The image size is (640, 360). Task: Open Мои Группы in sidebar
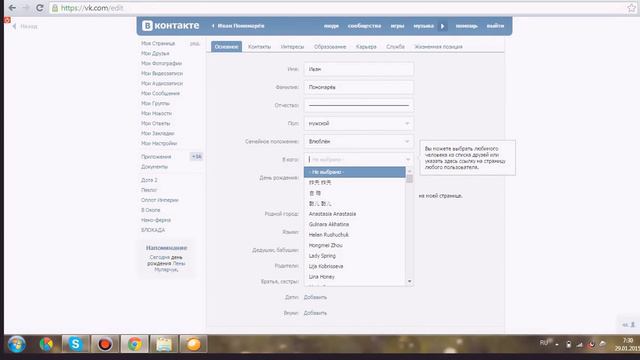coord(155,104)
